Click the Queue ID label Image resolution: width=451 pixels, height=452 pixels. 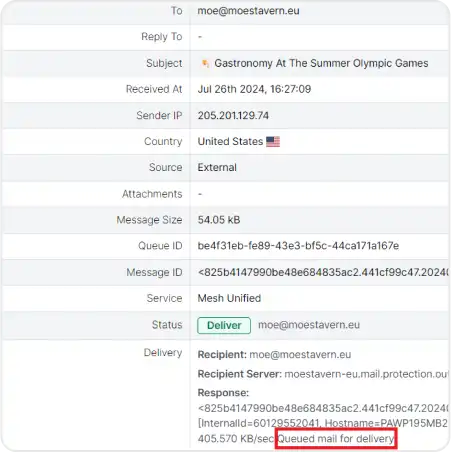click(160, 246)
